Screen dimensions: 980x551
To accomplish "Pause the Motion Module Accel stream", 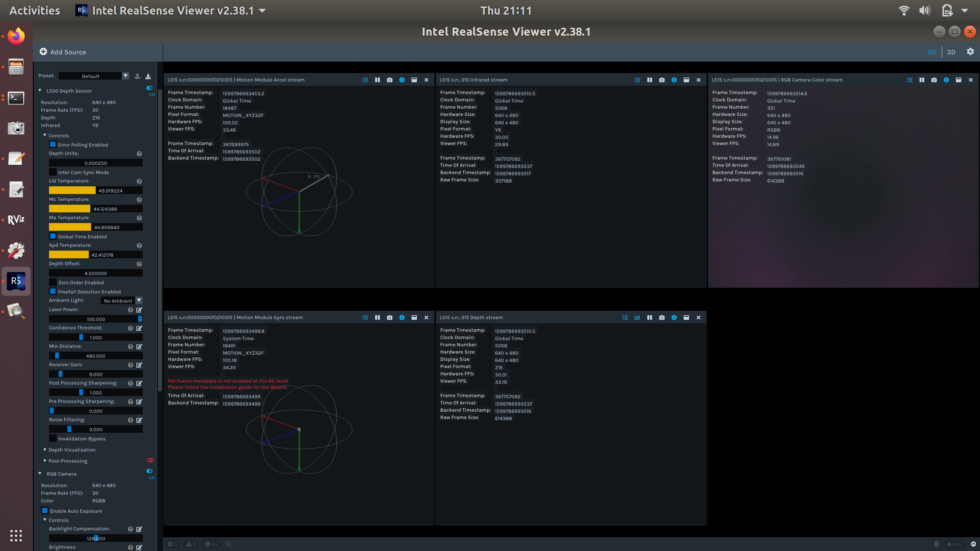I will 377,80.
